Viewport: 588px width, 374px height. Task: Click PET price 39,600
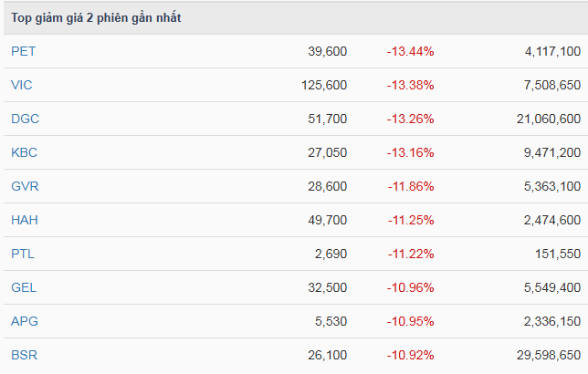tap(328, 51)
